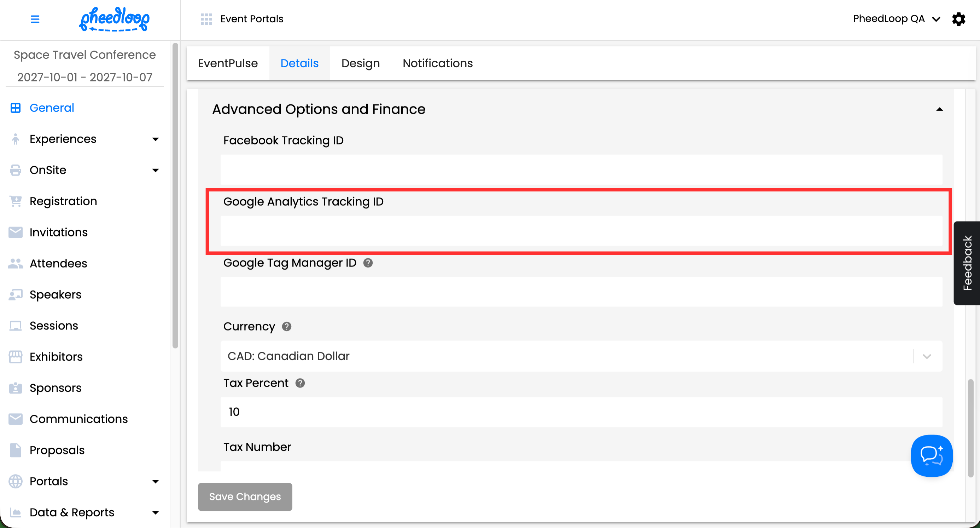This screenshot has height=528, width=980.
Task: Collapse Advanced Options and Finance section
Action: point(939,109)
